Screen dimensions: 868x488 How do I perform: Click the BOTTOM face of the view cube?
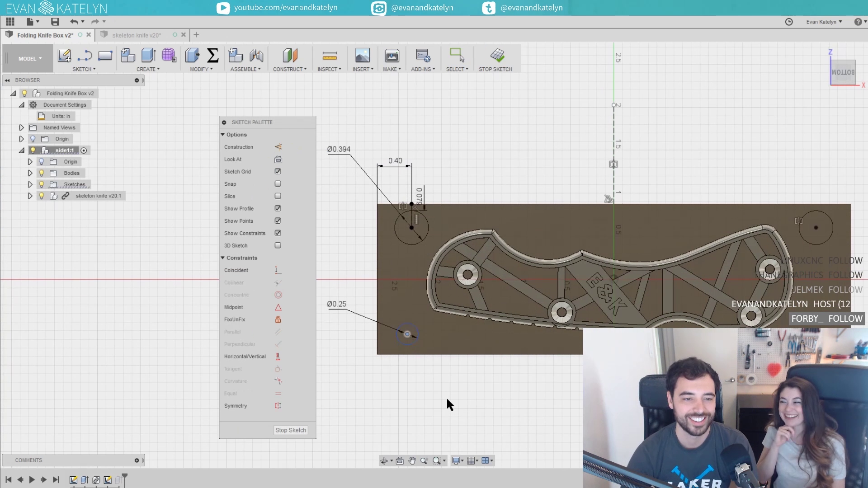(x=843, y=72)
